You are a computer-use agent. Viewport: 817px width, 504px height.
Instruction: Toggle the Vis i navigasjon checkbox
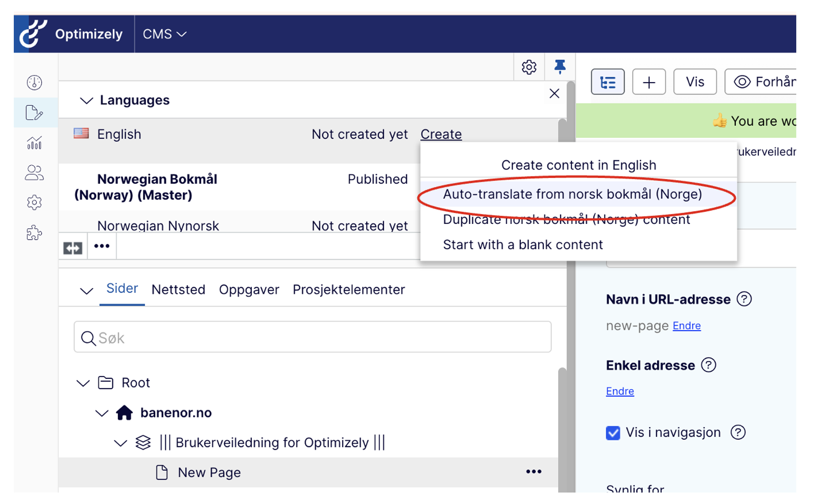[613, 433]
